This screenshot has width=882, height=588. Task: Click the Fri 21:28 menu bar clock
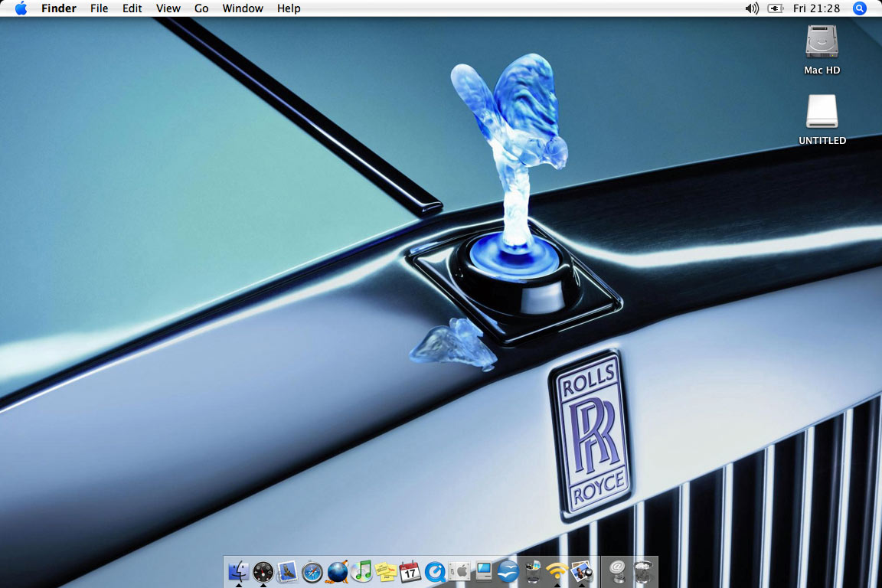816,8
